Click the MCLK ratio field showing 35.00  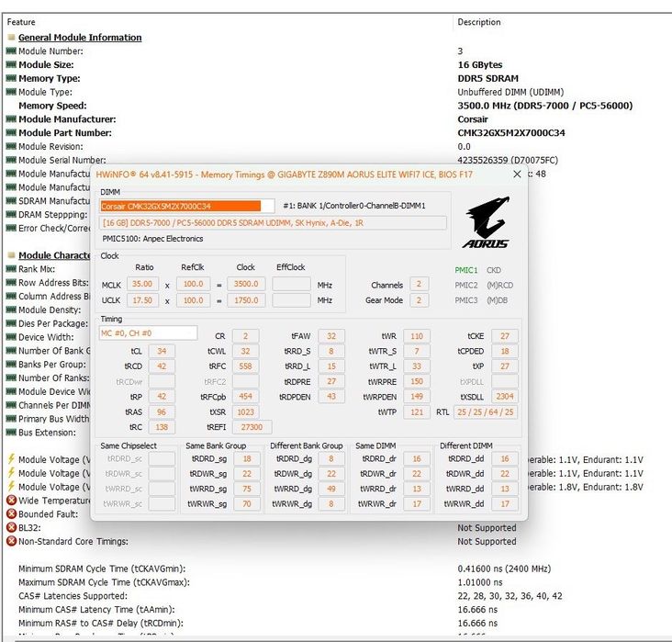(x=142, y=284)
